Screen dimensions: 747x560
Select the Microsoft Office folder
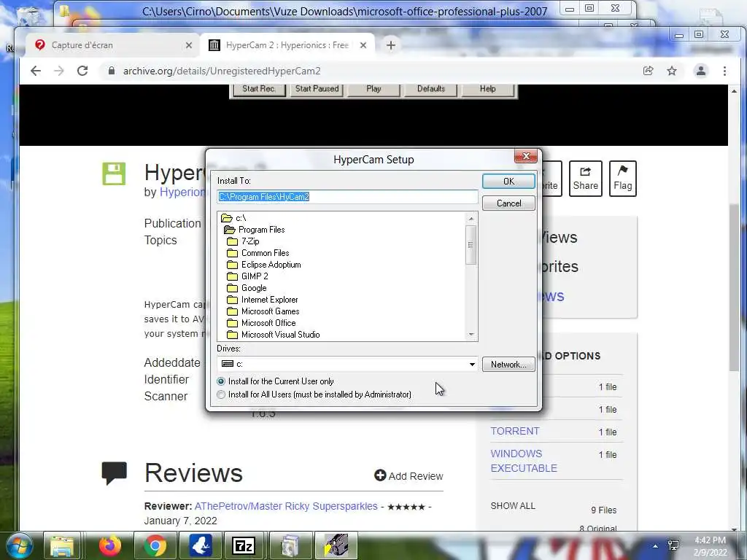point(261,323)
